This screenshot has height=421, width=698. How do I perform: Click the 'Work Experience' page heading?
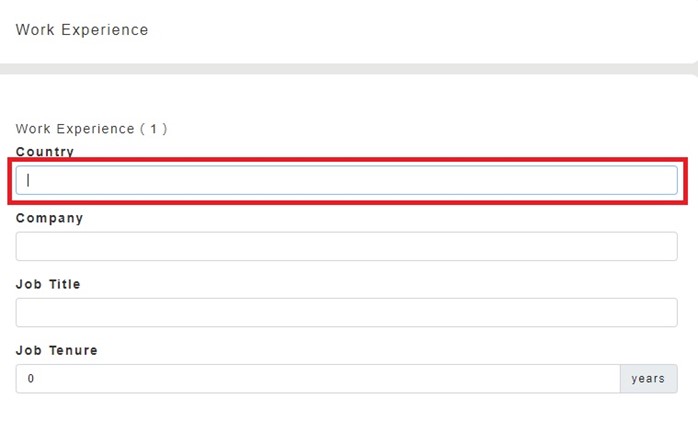pyautogui.click(x=82, y=30)
